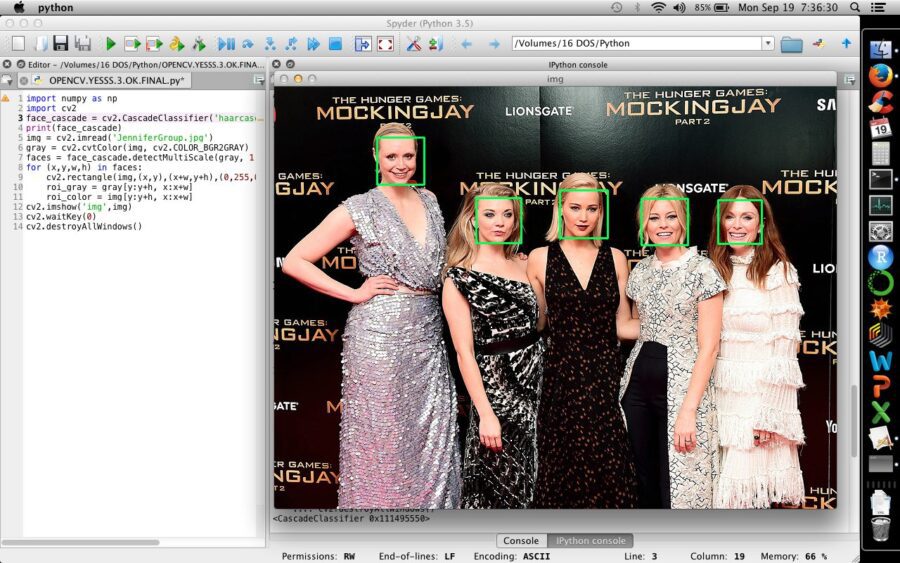
Task: Close the Editor pane
Action: point(7,64)
